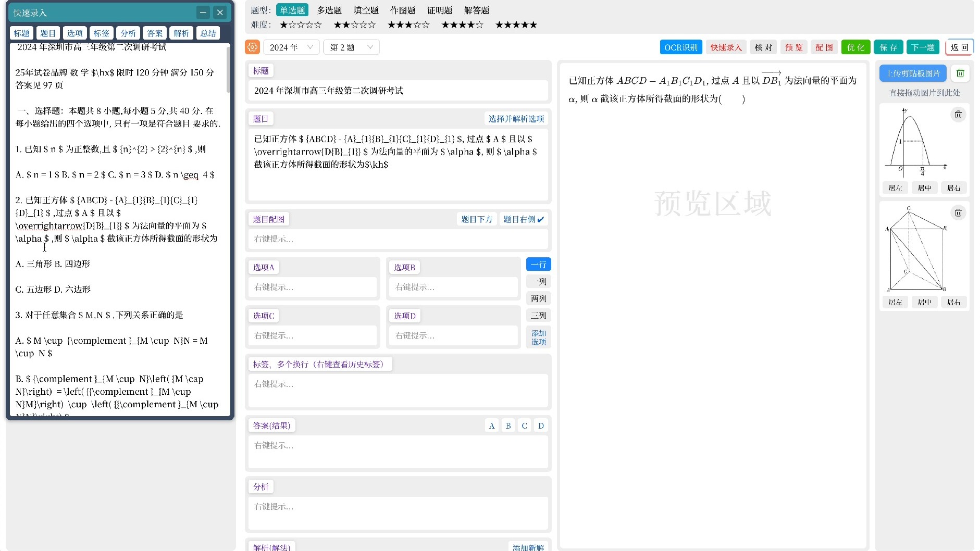Click the 总结 tab in 快速录入 panel
The image size is (980, 551).
coord(208,33)
